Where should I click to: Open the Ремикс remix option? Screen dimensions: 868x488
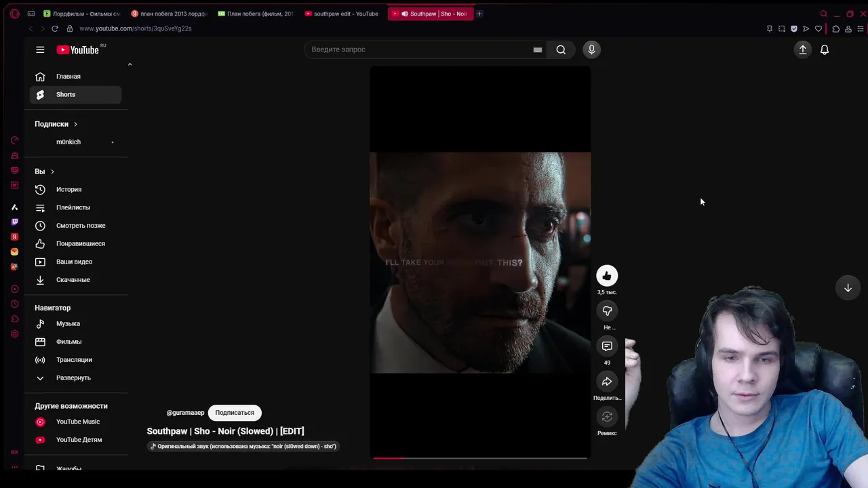[x=607, y=417]
